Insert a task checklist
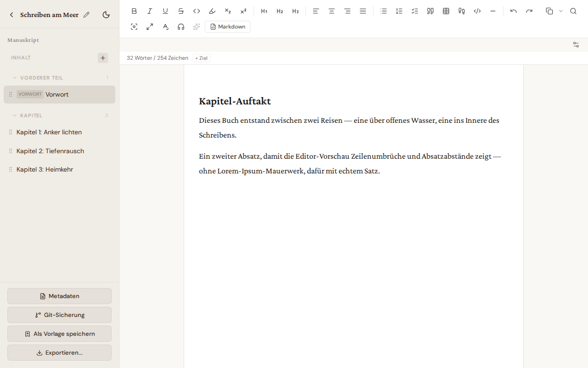Image resolution: width=588 pixels, height=368 pixels. (415, 11)
